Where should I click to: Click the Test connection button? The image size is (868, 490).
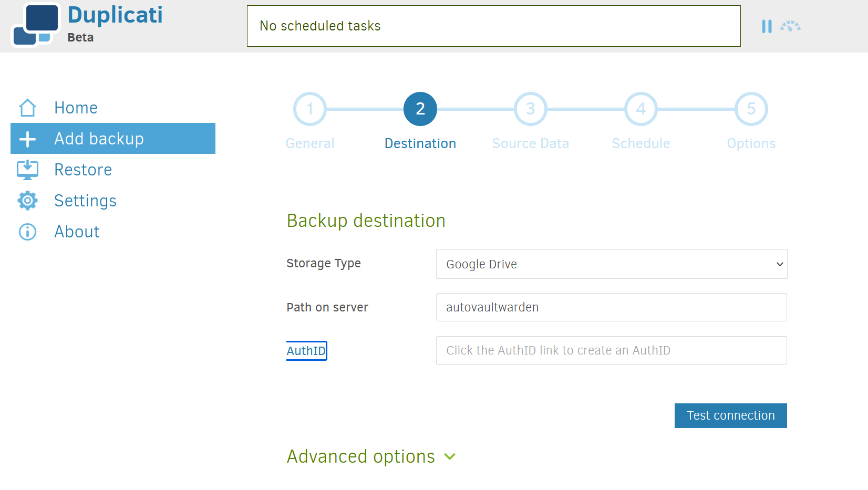point(731,415)
